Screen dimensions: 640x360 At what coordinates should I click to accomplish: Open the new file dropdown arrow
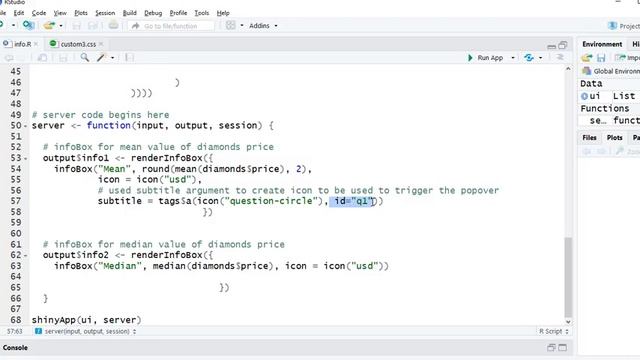13,26
